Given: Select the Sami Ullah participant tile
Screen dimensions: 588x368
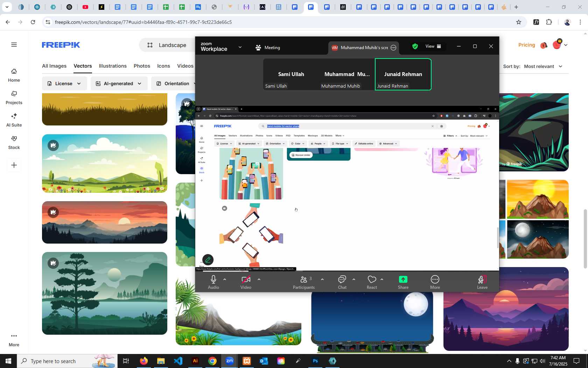Looking at the screenshot, I should pos(291,74).
